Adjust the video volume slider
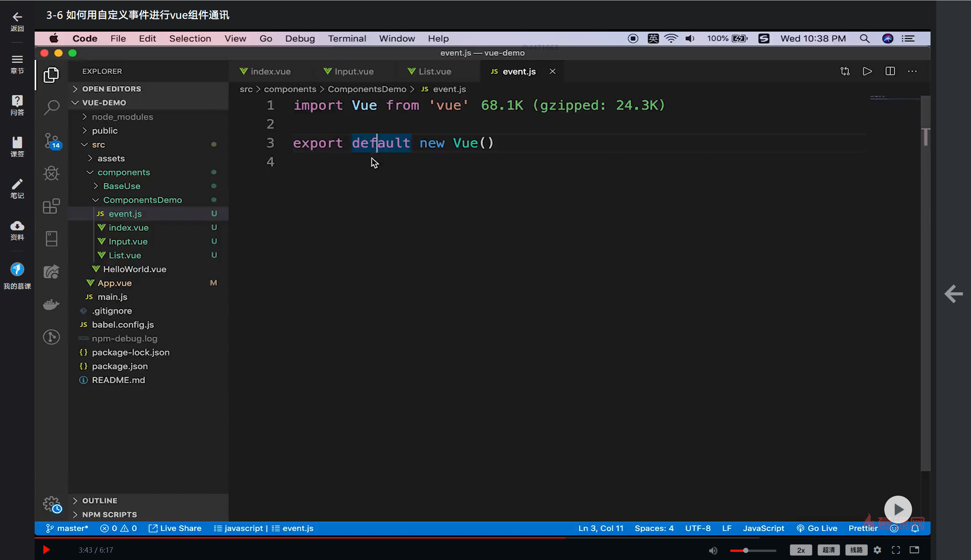Image resolution: width=971 pixels, height=560 pixels. point(746,550)
